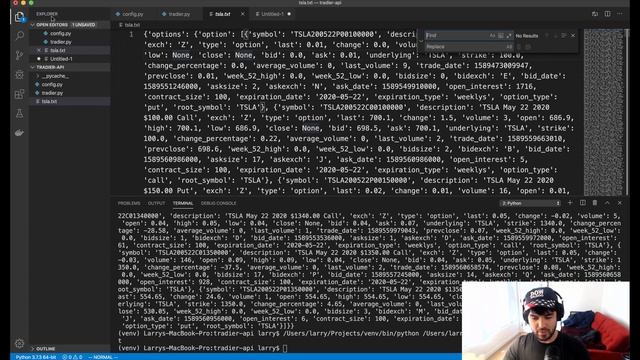Collapse the Replace row in find widget
The width and height of the screenshot is (640, 360).
pyautogui.click(x=421, y=41)
